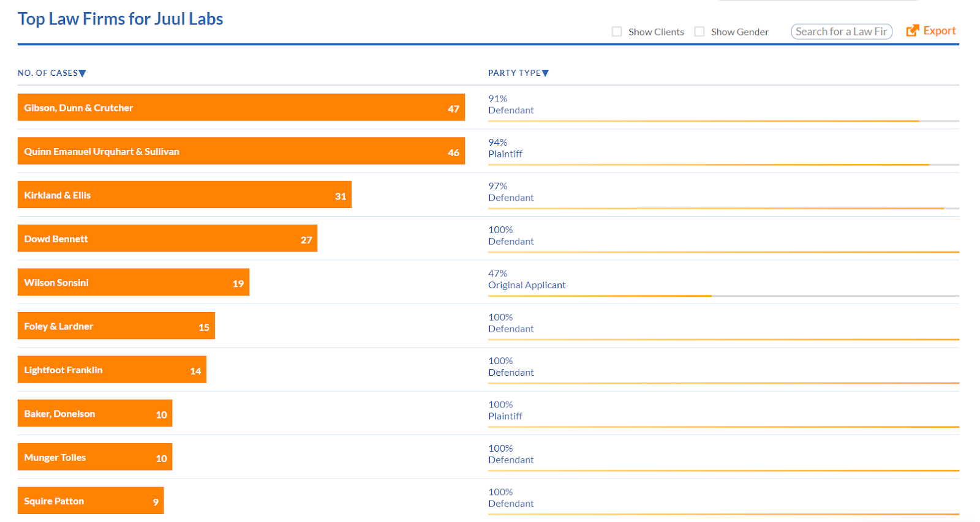The width and height of the screenshot is (980, 522).
Task: Open the Kirkland & Ellis bar
Action: click(x=184, y=195)
